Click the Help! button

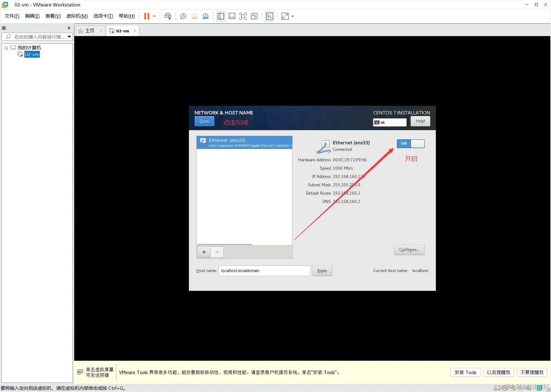click(x=420, y=121)
